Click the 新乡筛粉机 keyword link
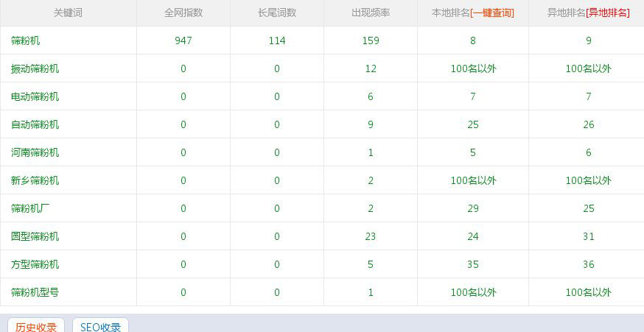644x332 pixels. point(35,181)
